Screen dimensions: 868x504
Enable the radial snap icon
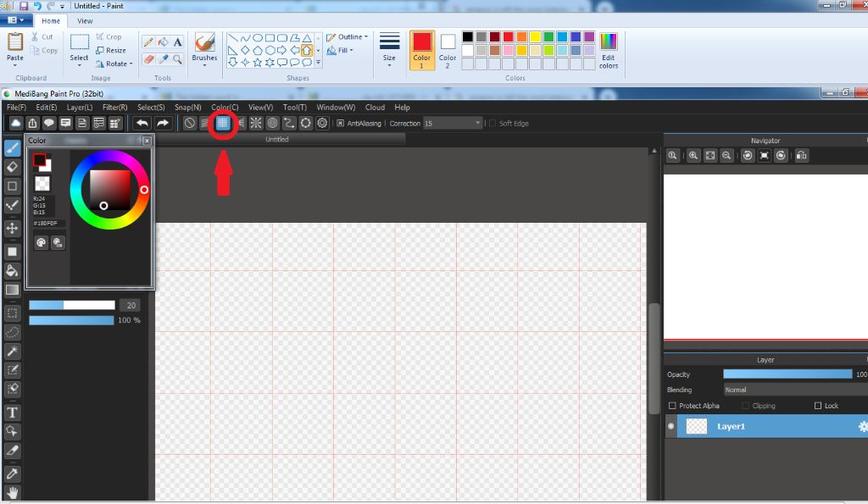click(256, 123)
